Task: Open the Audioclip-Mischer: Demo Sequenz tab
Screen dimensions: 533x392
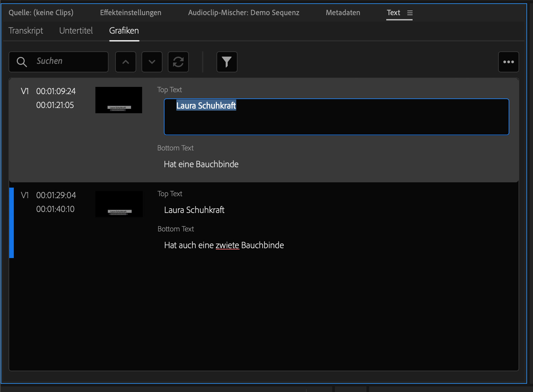Action: click(243, 13)
